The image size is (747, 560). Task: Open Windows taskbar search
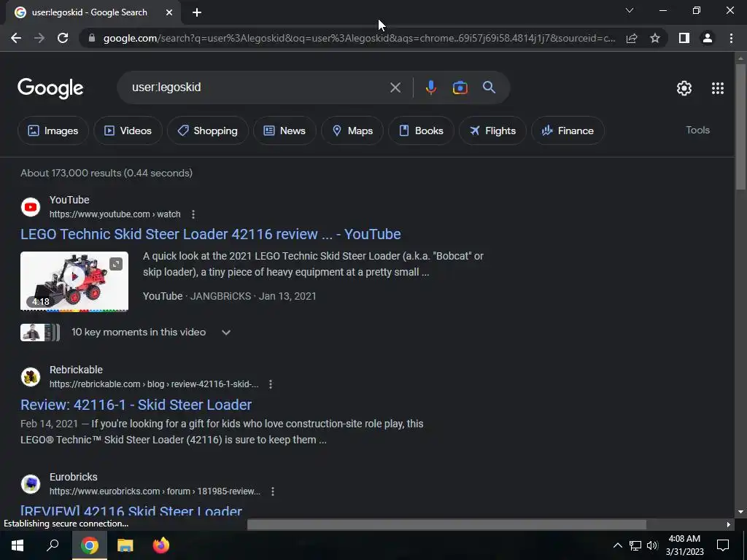coord(53,545)
